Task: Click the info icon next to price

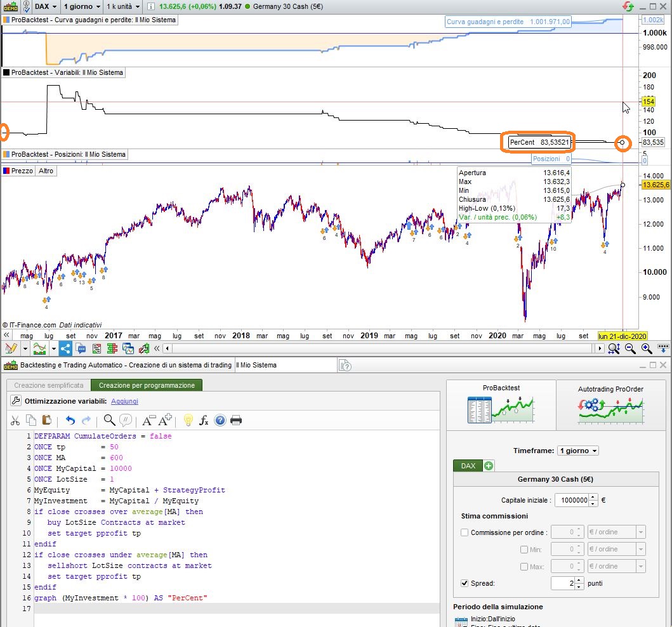Action: [x=151, y=6]
